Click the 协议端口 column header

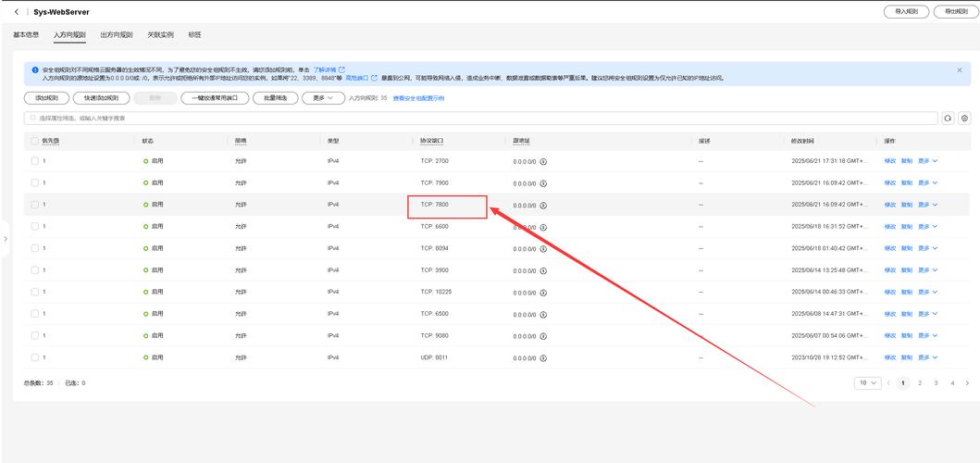[x=432, y=142]
